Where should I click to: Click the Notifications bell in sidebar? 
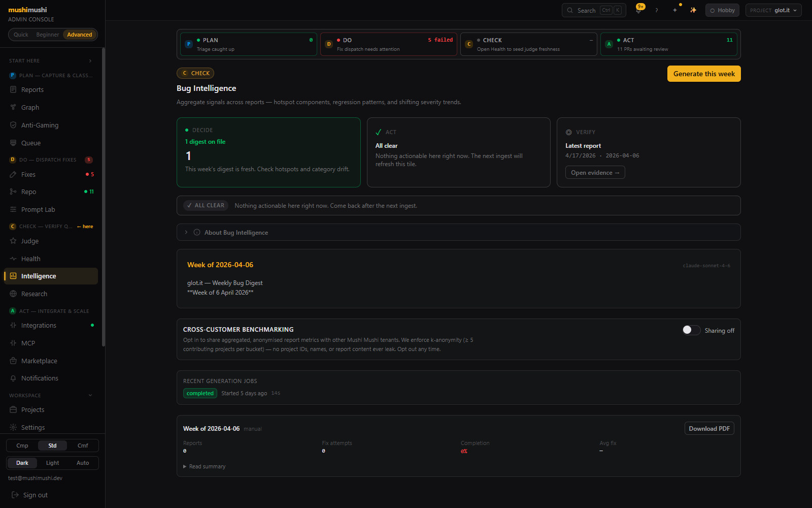click(x=13, y=378)
